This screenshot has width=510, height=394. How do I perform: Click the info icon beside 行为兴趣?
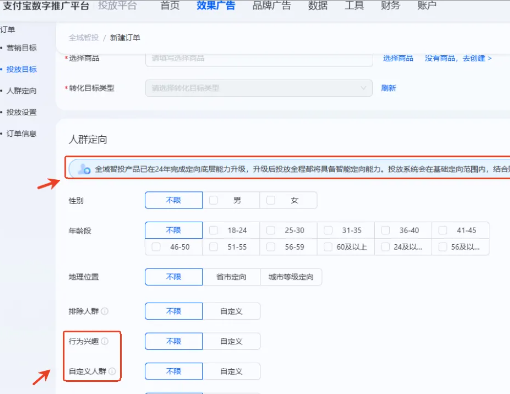(105, 341)
